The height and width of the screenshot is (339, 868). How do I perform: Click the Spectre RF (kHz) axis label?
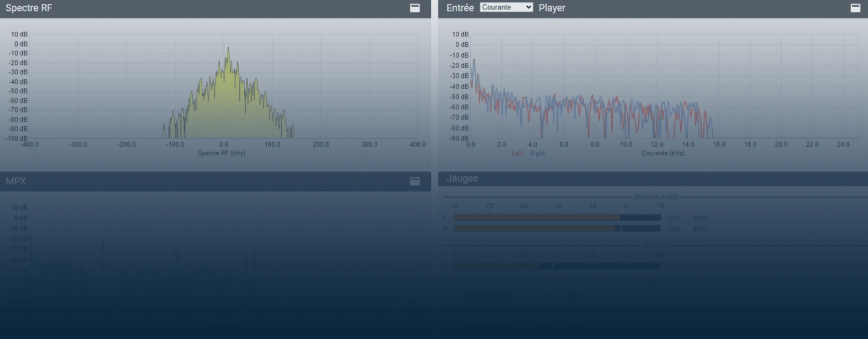tap(221, 153)
